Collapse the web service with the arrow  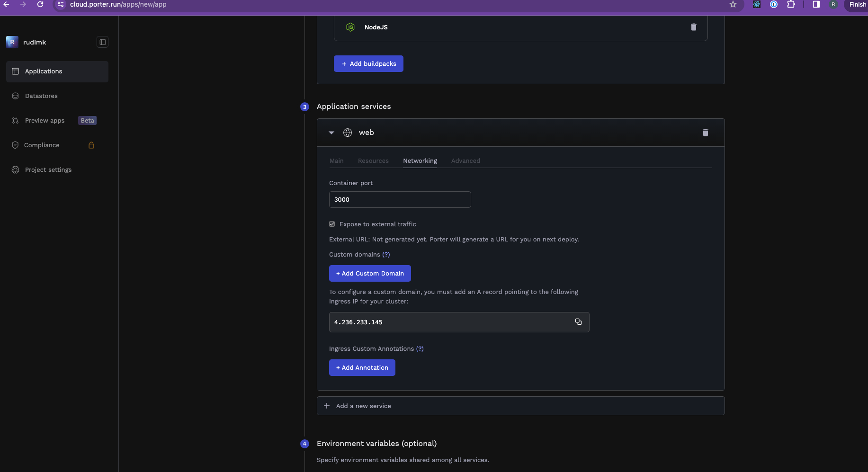coord(331,133)
